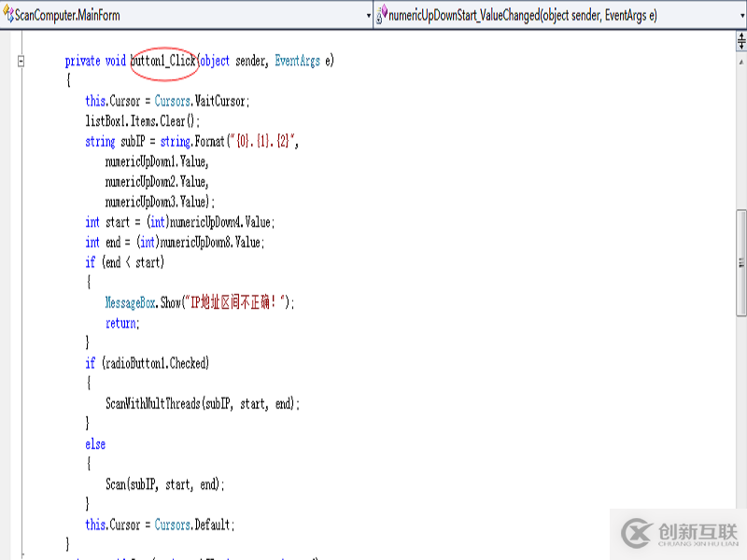Click the 'this.Cursor = Cursors.Default;' line
The image size is (747, 560).
(160, 525)
